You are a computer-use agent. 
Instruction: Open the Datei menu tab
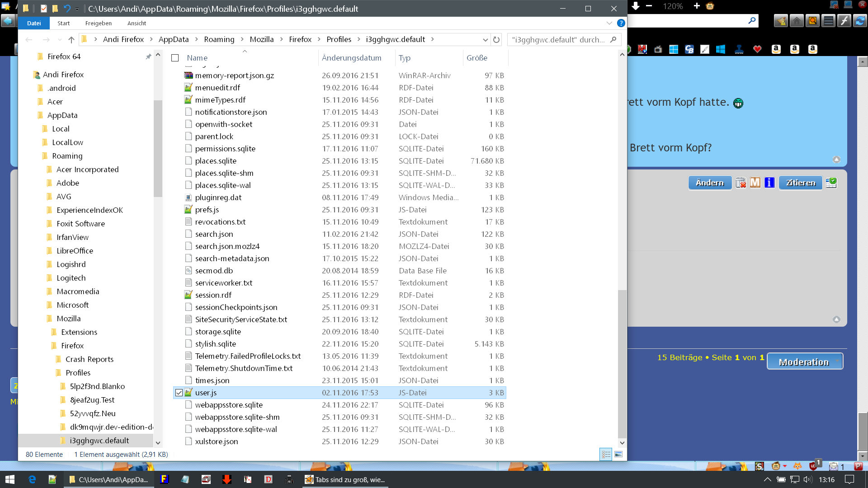(x=34, y=23)
